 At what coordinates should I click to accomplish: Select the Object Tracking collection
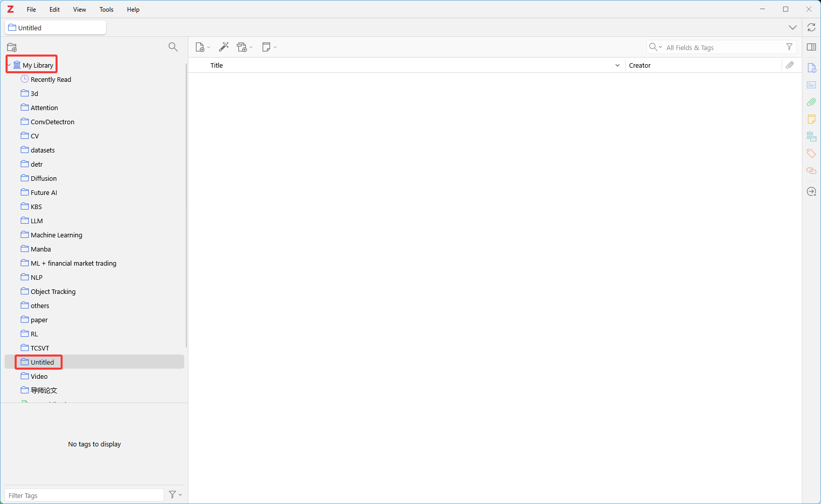pyautogui.click(x=94, y=291)
